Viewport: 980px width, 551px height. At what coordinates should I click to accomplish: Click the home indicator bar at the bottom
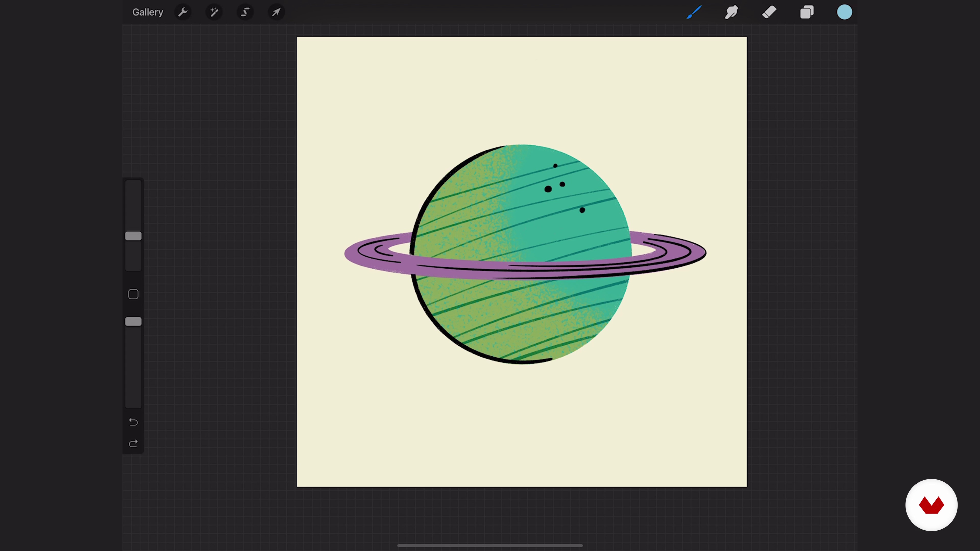490,545
